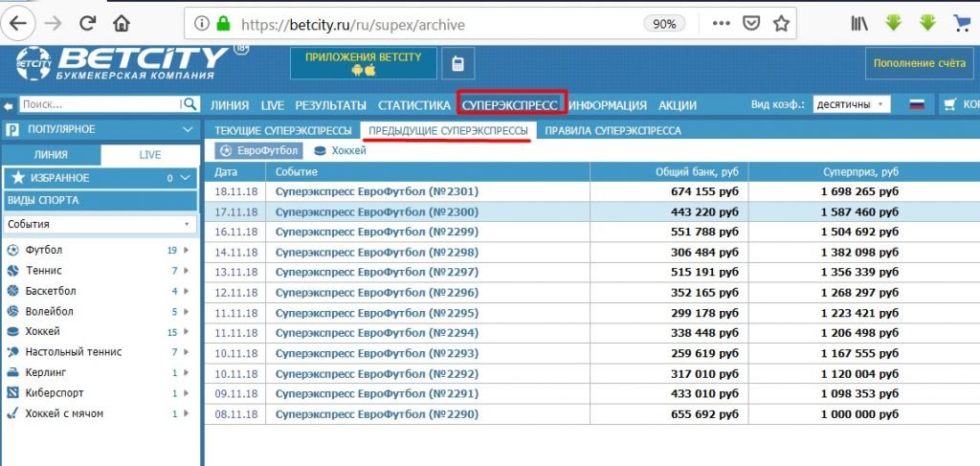Click the ПРИЛОЖЕНИЯ BETCITY banner
980x466 pixels.
363,63
